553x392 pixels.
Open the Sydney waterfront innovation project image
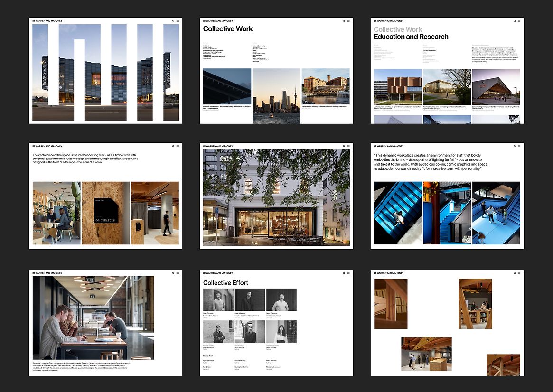coord(325,86)
